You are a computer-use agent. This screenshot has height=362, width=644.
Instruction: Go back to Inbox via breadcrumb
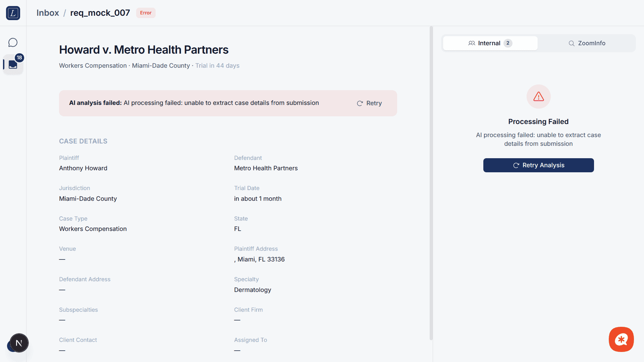pos(48,13)
